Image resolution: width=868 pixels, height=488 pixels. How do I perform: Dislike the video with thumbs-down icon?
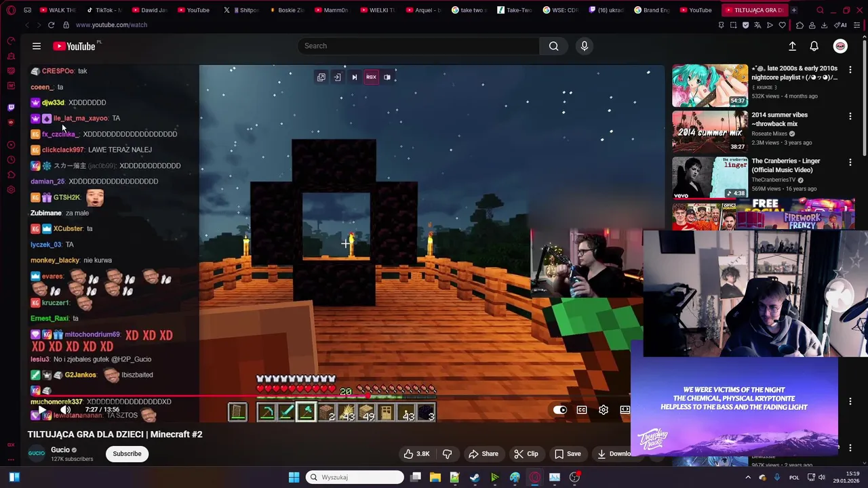(447, 454)
